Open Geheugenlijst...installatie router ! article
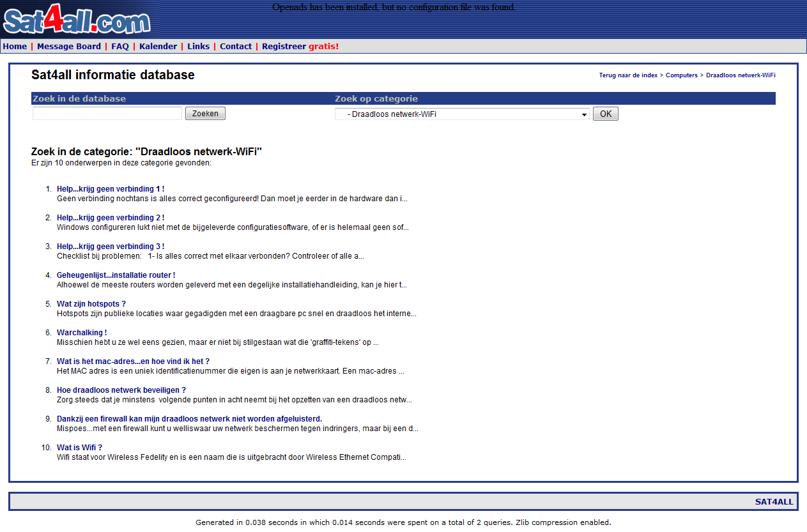Image resolution: width=807 pixels, height=532 pixels. click(116, 275)
